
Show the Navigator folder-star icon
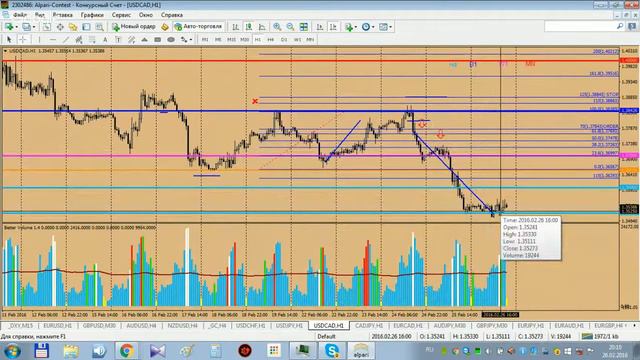[73, 27]
